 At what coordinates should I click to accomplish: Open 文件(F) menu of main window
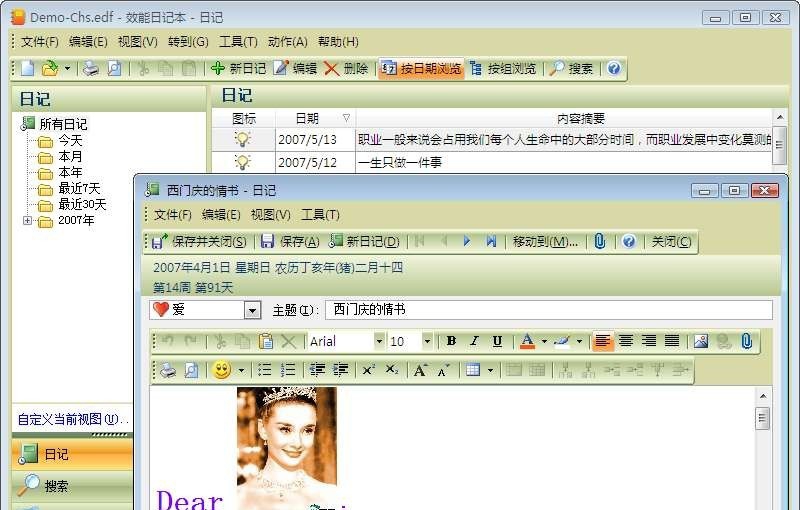pyautogui.click(x=40, y=42)
